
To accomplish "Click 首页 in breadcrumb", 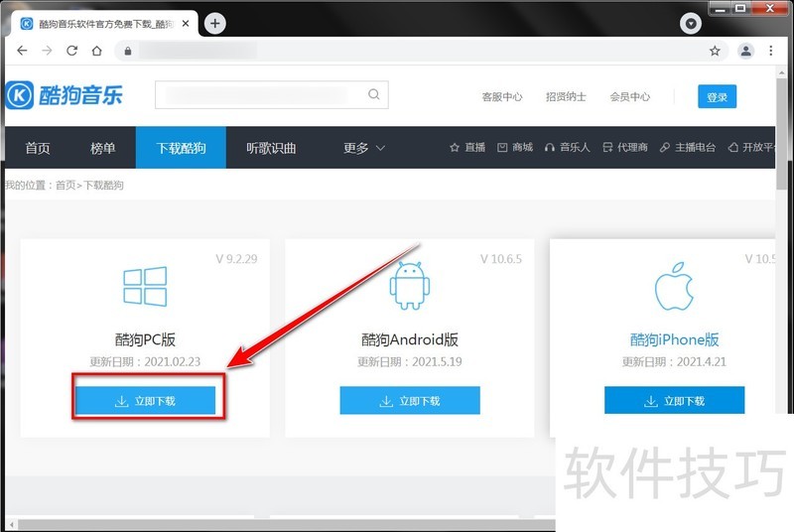I will pyautogui.click(x=66, y=186).
